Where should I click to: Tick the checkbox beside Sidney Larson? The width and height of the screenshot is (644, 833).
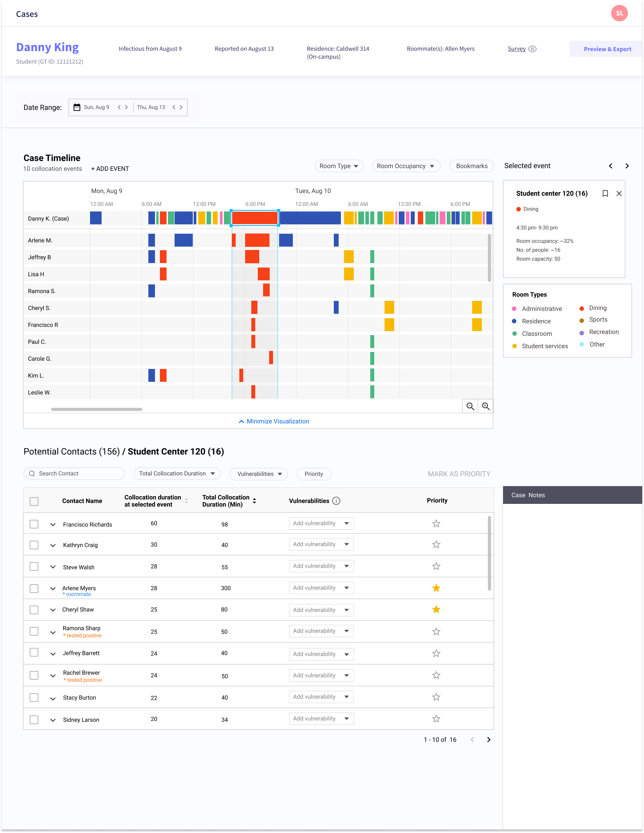[x=34, y=720]
